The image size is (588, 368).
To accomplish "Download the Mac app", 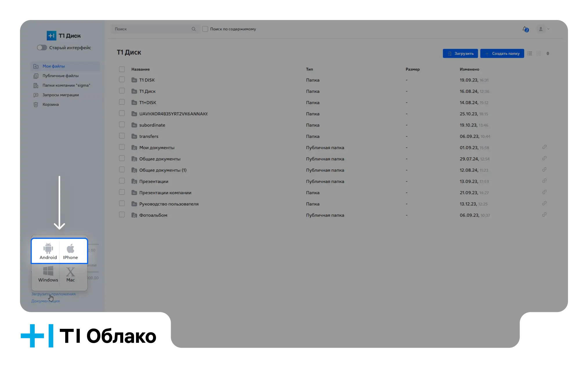I will 70,274.
